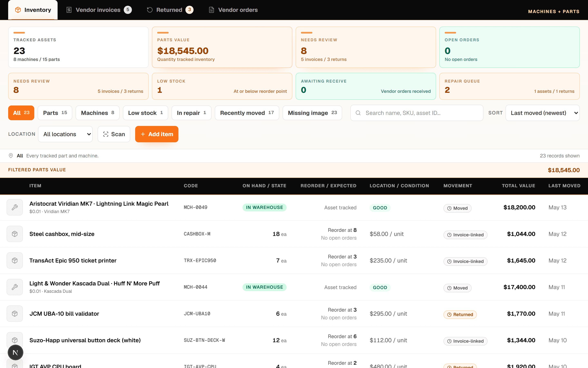This screenshot has height=368, width=588.
Task: Click the magnifier icon in the search box
Action: 358,113
